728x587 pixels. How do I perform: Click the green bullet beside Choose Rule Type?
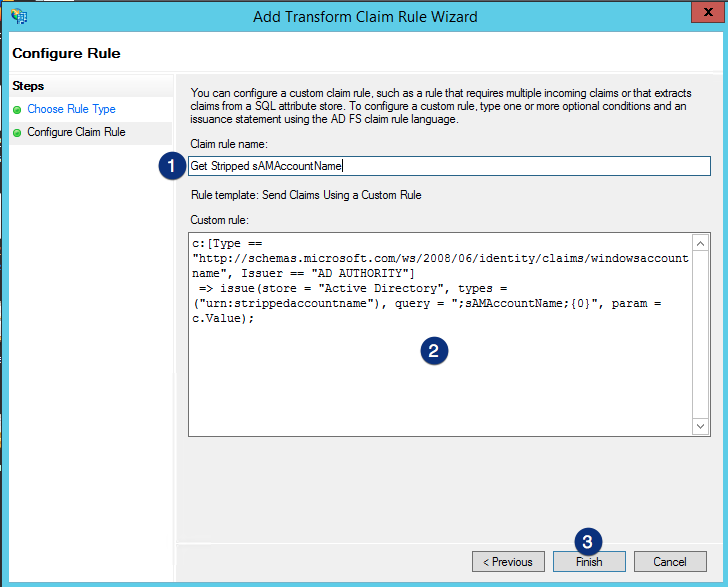point(17,110)
